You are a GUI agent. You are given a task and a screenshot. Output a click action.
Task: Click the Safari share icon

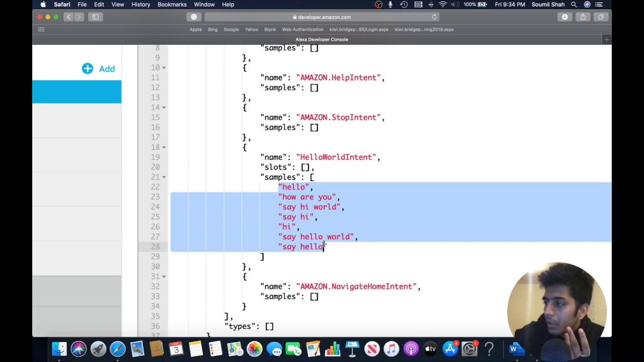pyautogui.click(x=583, y=17)
